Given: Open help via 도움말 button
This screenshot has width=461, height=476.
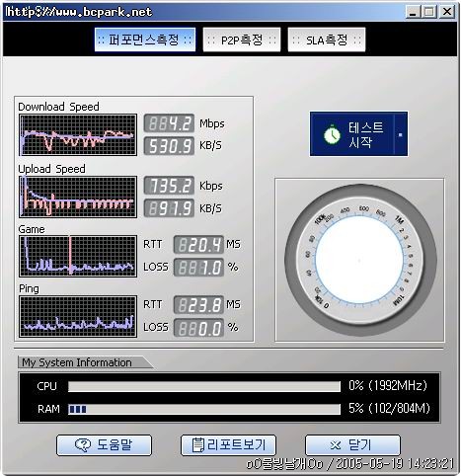Looking at the screenshot, I should [x=104, y=445].
